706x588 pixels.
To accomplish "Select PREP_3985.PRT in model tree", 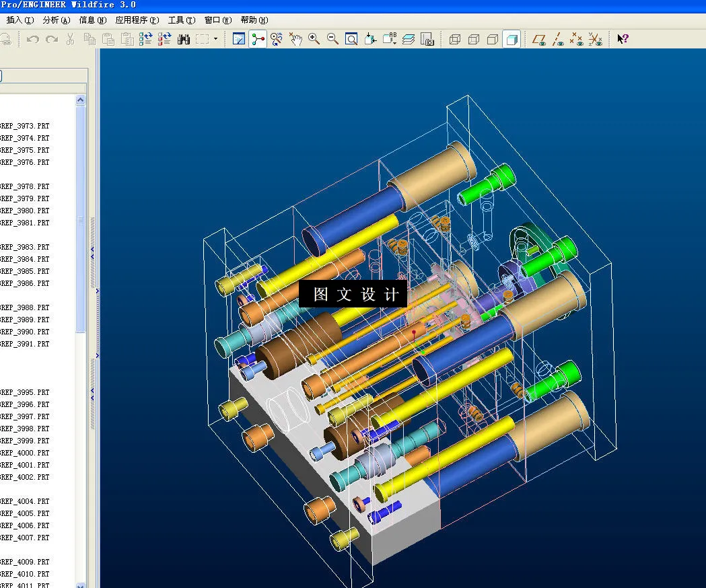I will tap(25, 272).
